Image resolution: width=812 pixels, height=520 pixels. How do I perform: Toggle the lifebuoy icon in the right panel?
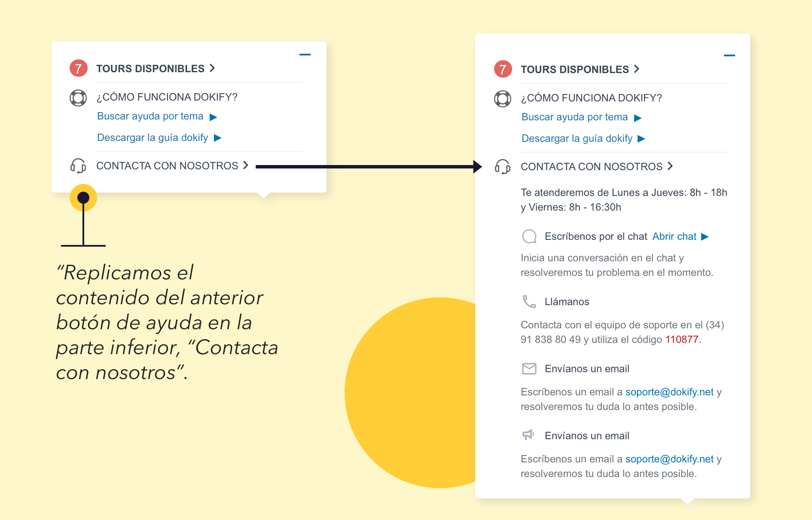[x=502, y=98]
